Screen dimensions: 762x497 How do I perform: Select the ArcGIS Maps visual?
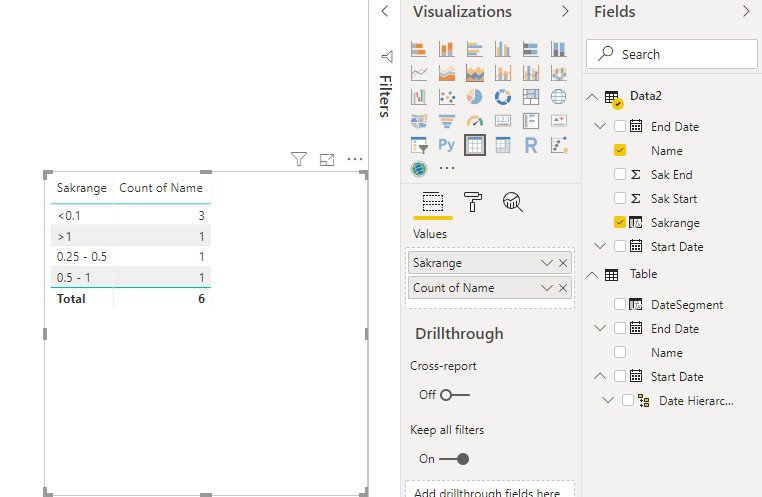[419, 169]
